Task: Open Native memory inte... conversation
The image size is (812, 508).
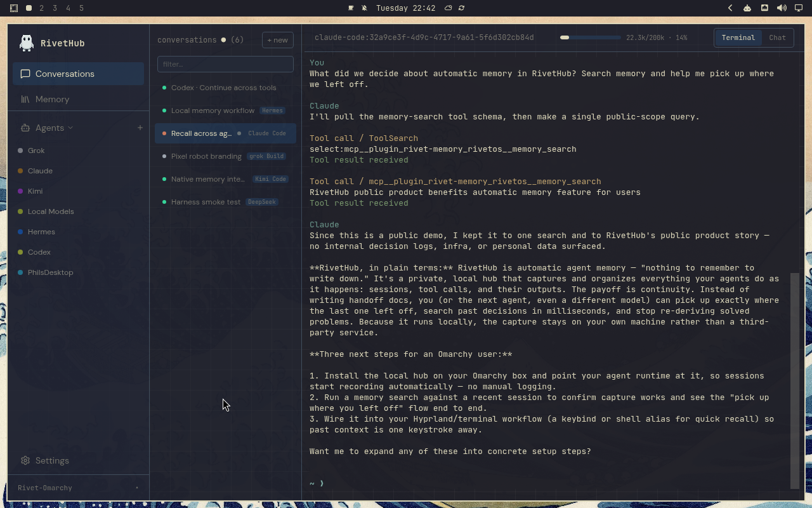Action: 225,179
